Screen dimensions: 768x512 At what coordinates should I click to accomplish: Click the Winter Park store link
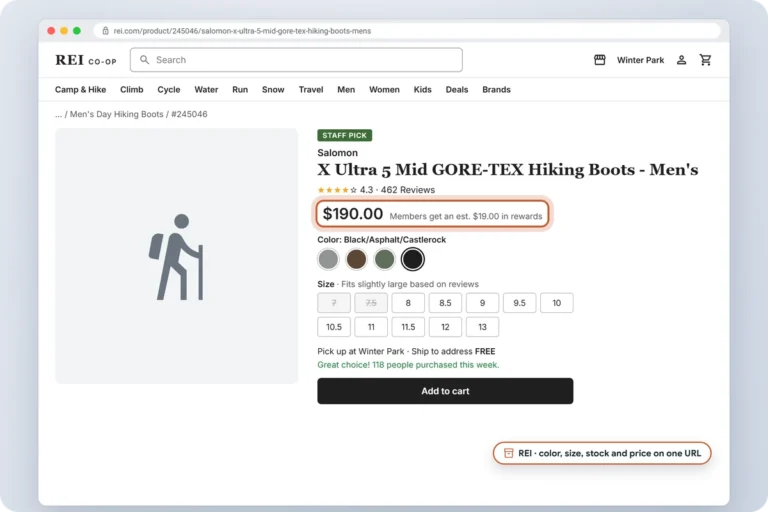[x=640, y=60]
